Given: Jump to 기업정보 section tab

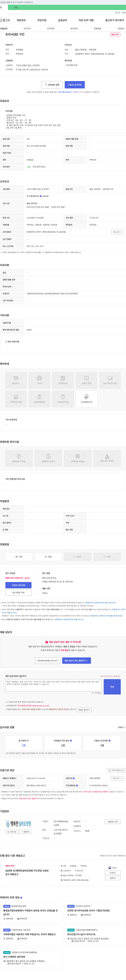Looking at the screenshot, I should (x=121, y=29).
